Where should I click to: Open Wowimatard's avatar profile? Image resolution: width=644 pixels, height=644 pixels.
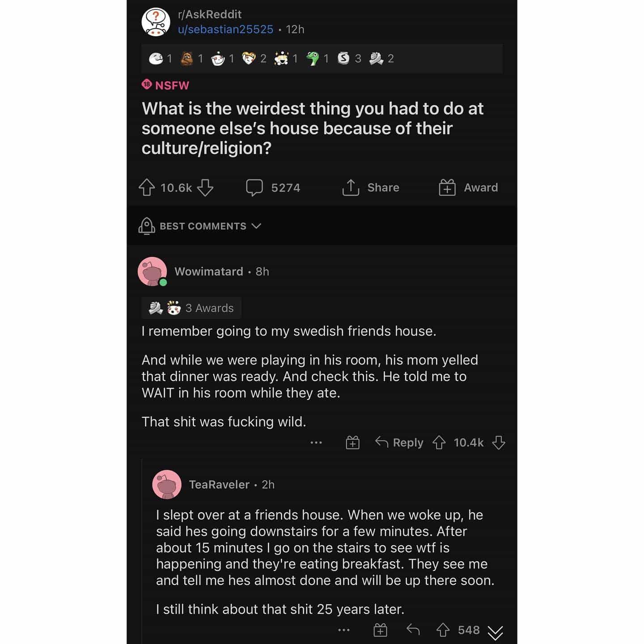(153, 271)
